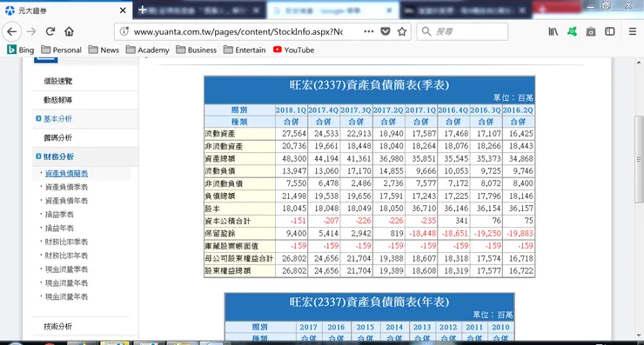The image size is (644, 345).
Task: Click the lock bag extension icon
Action: click(x=591, y=31)
